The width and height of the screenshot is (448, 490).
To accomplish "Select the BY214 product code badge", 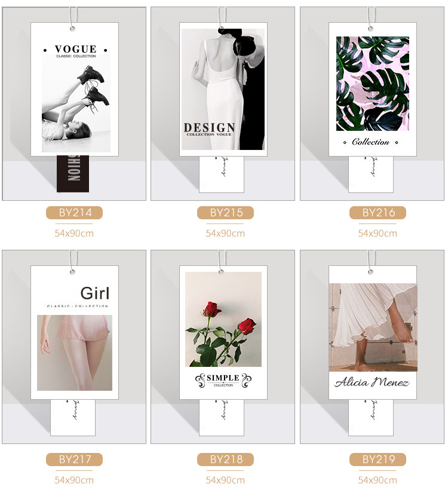I will (74, 213).
